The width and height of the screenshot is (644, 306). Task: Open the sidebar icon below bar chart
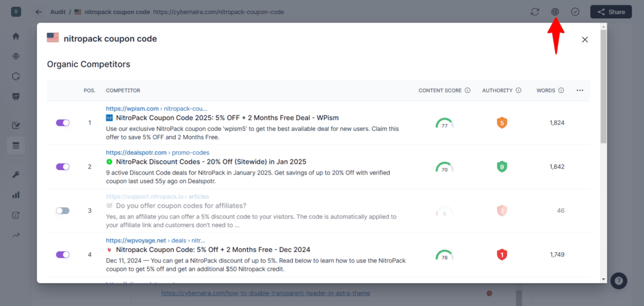click(16, 215)
